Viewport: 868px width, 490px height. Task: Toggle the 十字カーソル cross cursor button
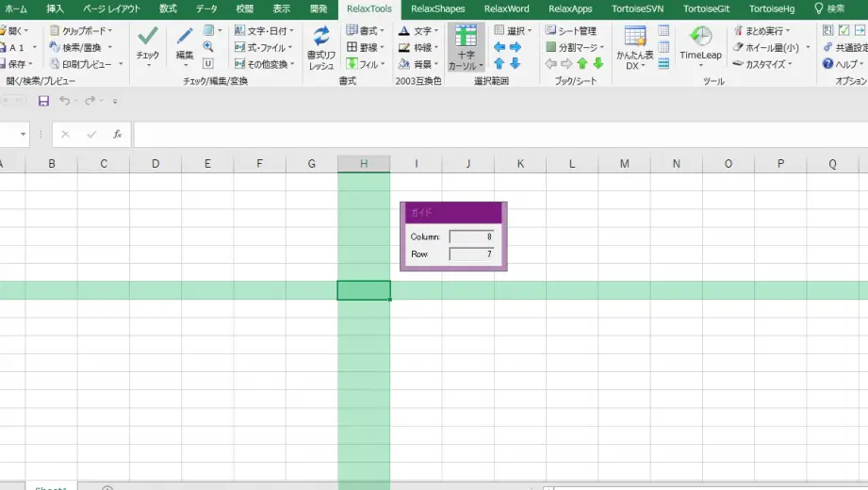coord(466,47)
